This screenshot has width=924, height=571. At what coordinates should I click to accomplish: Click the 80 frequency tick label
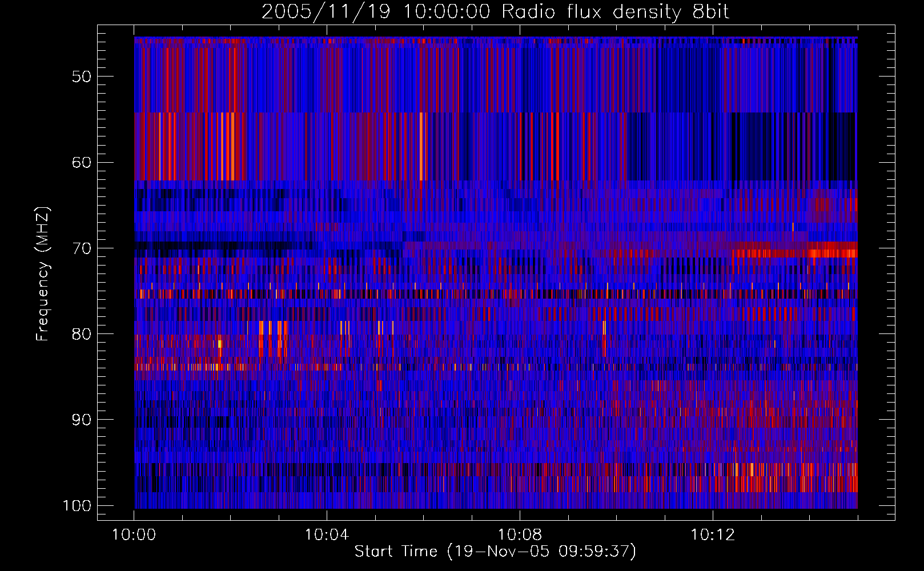(x=82, y=334)
